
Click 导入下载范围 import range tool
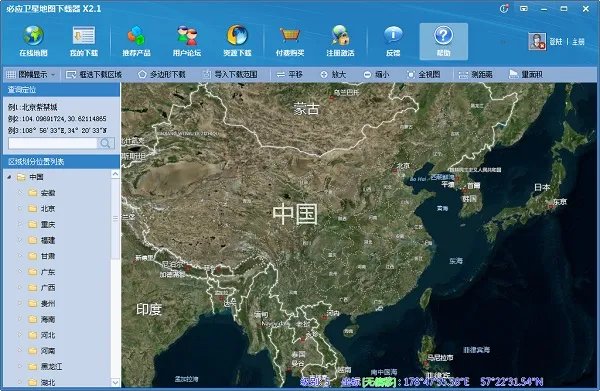[x=230, y=75]
